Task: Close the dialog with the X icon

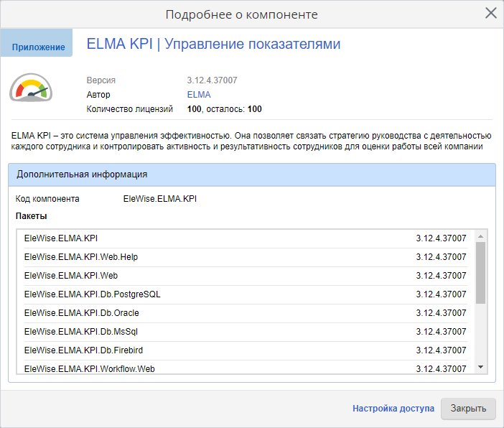Action: pyautogui.click(x=491, y=13)
